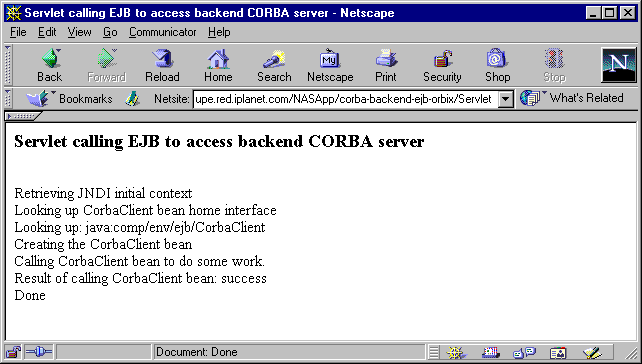
Task: Open the File menu
Action: pos(18,32)
